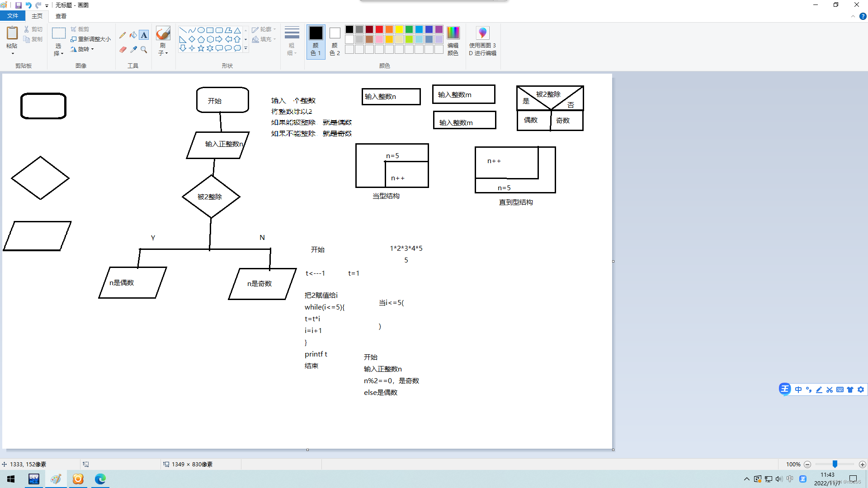
Task: Select the five-point star shape
Action: click(201, 48)
